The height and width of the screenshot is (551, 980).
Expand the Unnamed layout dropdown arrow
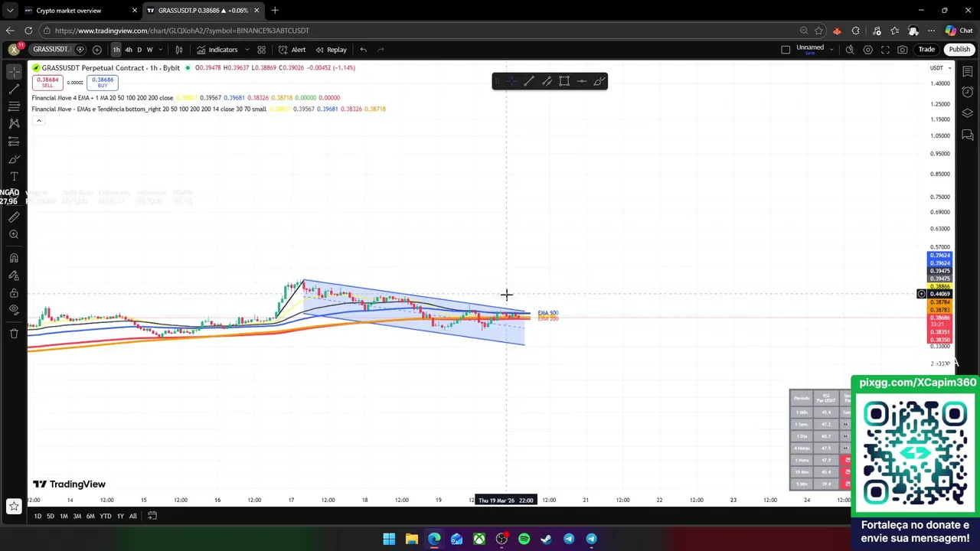tap(831, 50)
